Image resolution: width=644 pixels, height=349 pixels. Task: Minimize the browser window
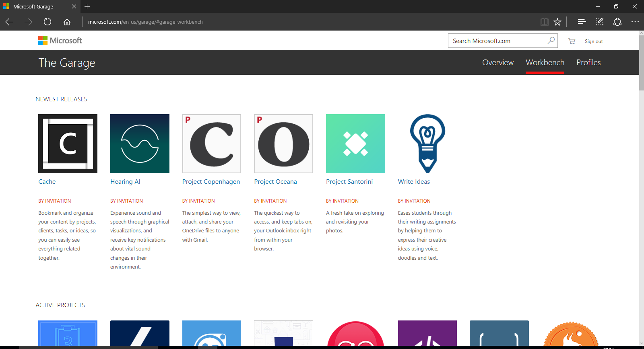point(598,6)
